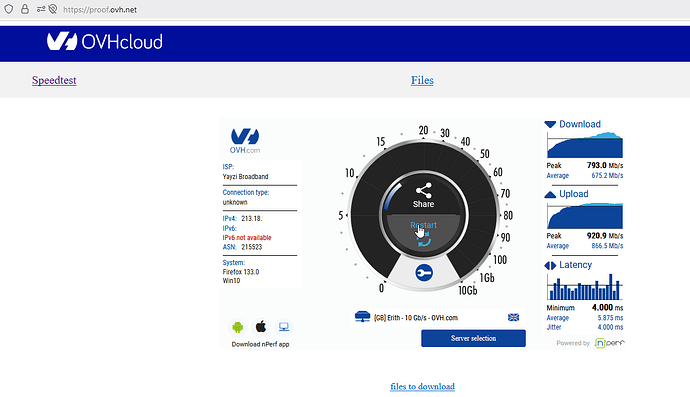The image size is (690, 397).
Task: Click the Share icon in the gauge
Action: click(x=423, y=191)
